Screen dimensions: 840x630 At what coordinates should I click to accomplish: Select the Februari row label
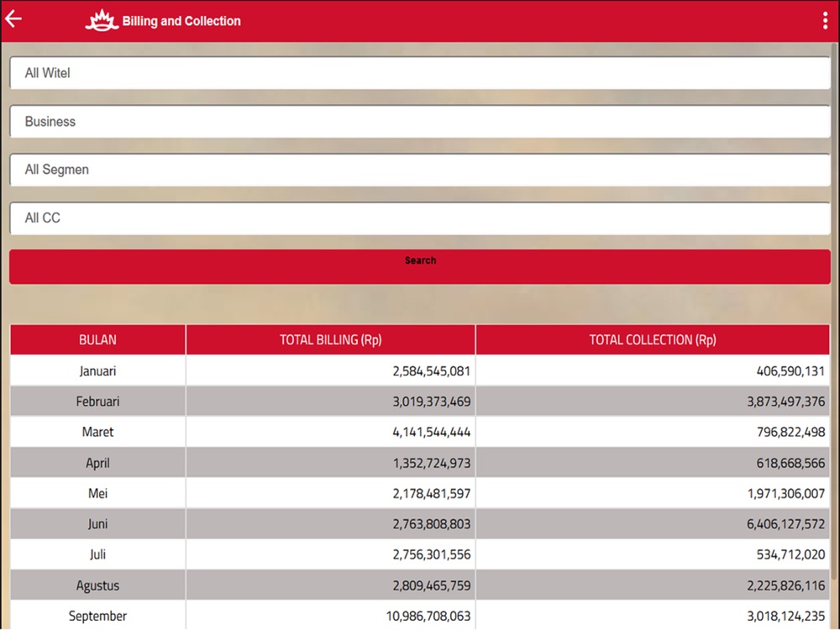[97, 402]
